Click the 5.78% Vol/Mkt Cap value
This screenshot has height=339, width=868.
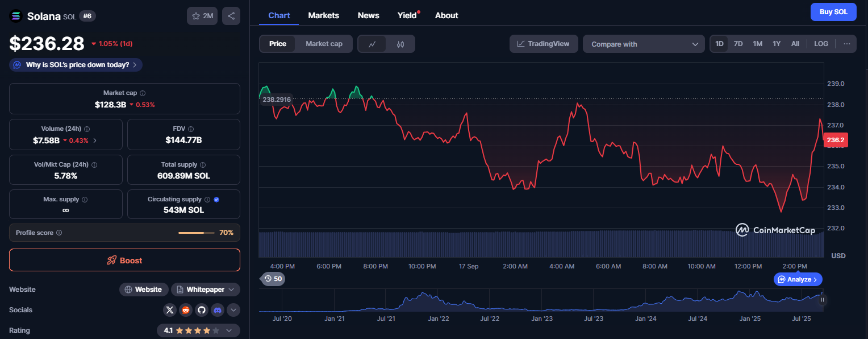pos(66,176)
